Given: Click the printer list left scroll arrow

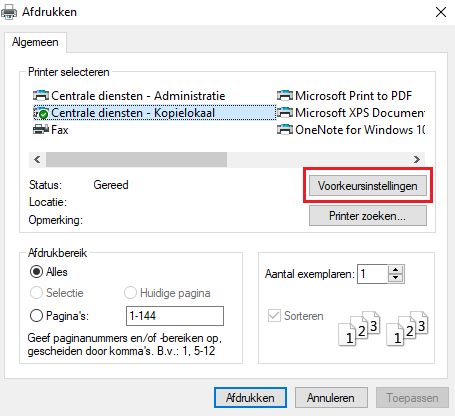Looking at the screenshot, I should click(37, 160).
